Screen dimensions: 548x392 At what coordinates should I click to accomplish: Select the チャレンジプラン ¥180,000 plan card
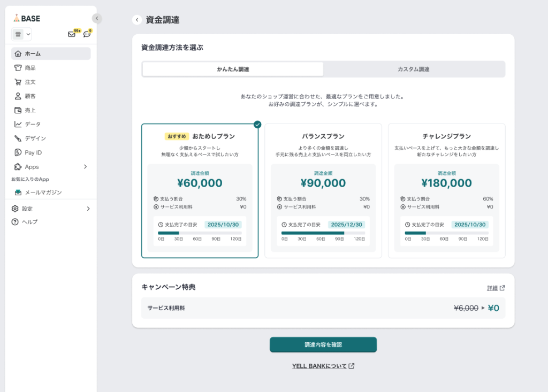446,191
